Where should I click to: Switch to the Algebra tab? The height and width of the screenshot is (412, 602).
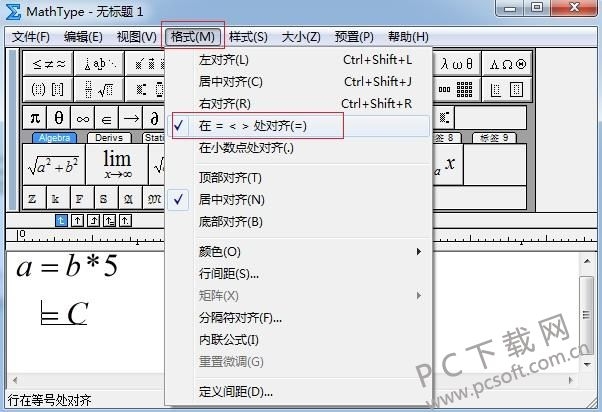pyautogui.click(x=54, y=137)
